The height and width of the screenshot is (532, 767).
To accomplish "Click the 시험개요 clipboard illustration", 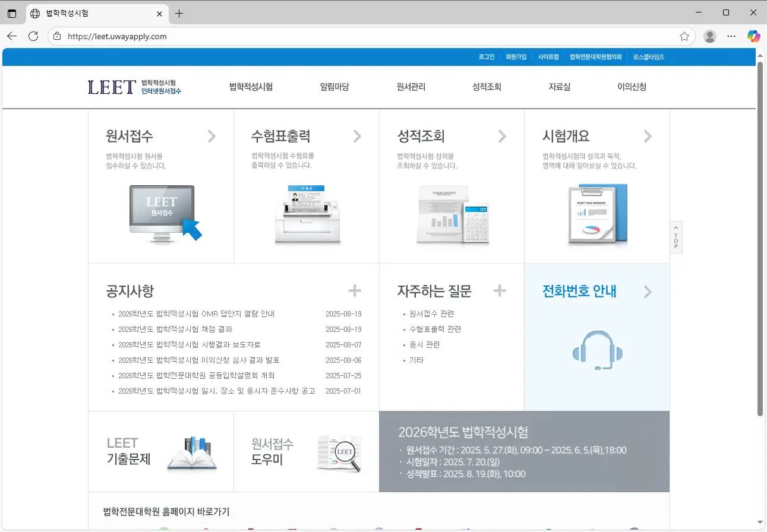I will (597, 214).
